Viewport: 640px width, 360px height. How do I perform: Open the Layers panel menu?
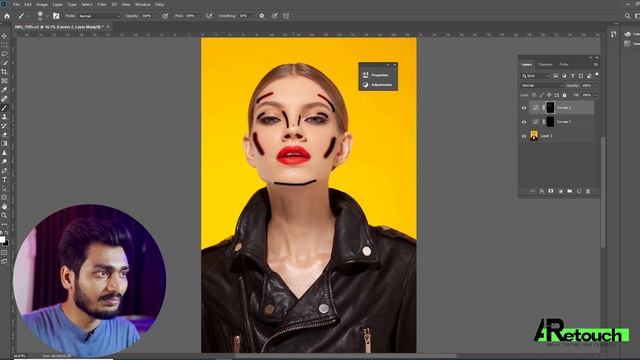pyautogui.click(x=596, y=64)
